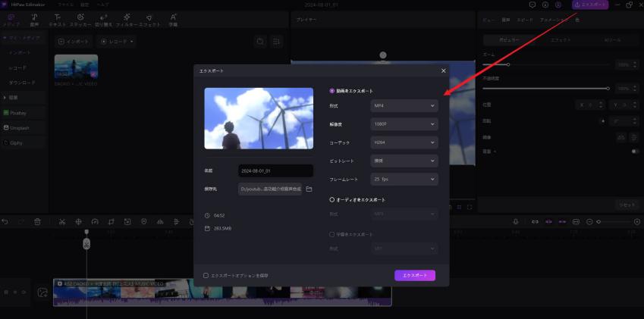The image size is (644, 319).
Task: Click the インポート button in media panel
Action: click(x=74, y=41)
